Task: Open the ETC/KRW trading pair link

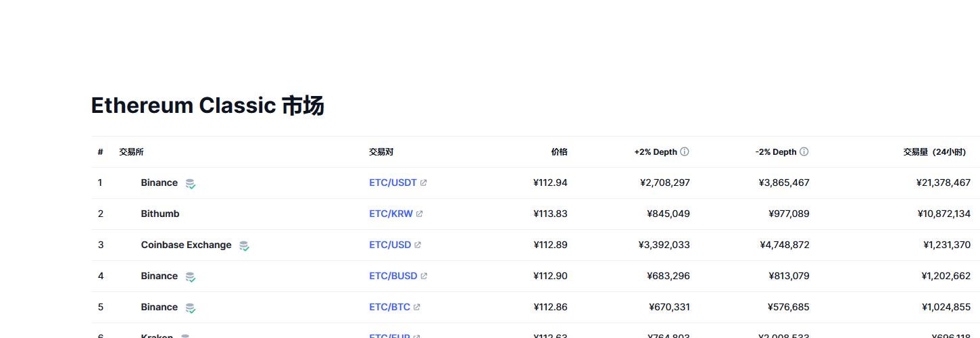Action: [x=391, y=214]
